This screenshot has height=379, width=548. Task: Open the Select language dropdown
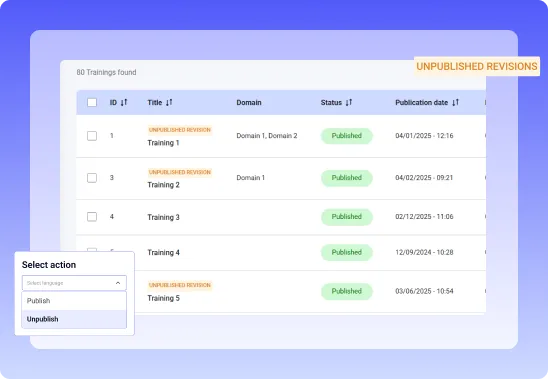(x=74, y=283)
